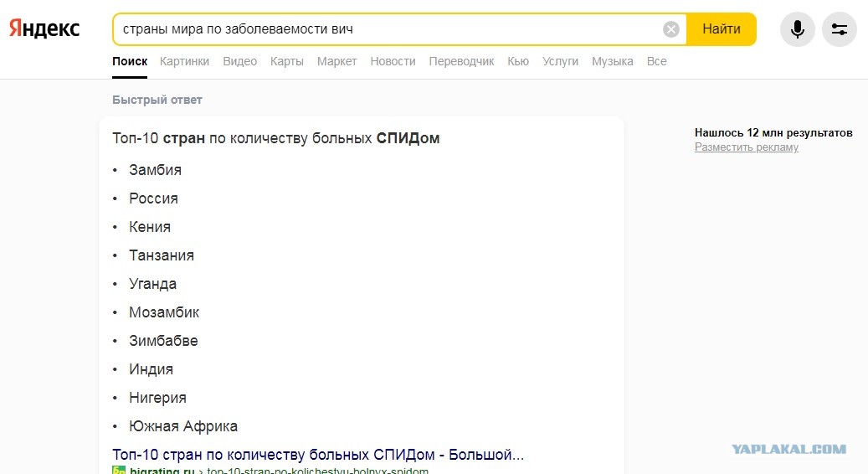The width and height of the screenshot is (868, 474).
Task: Focus the search input field
Action: click(x=388, y=29)
